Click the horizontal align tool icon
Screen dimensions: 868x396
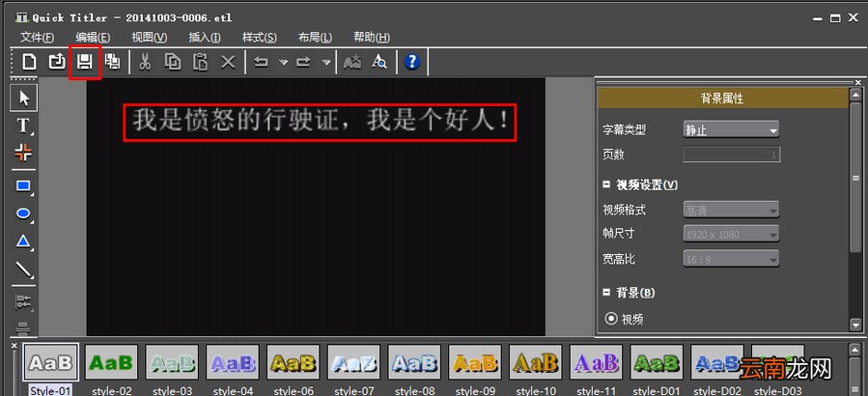coord(24,302)
